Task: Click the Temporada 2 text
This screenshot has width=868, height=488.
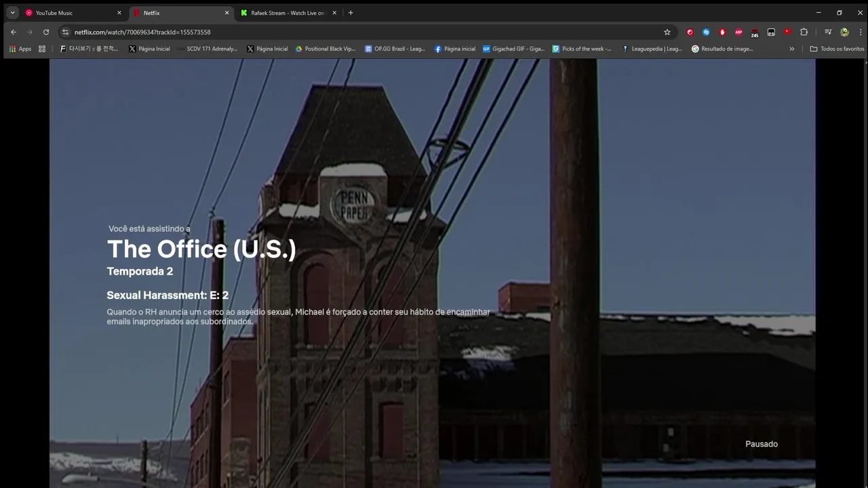Action: (x=140, y=271)
